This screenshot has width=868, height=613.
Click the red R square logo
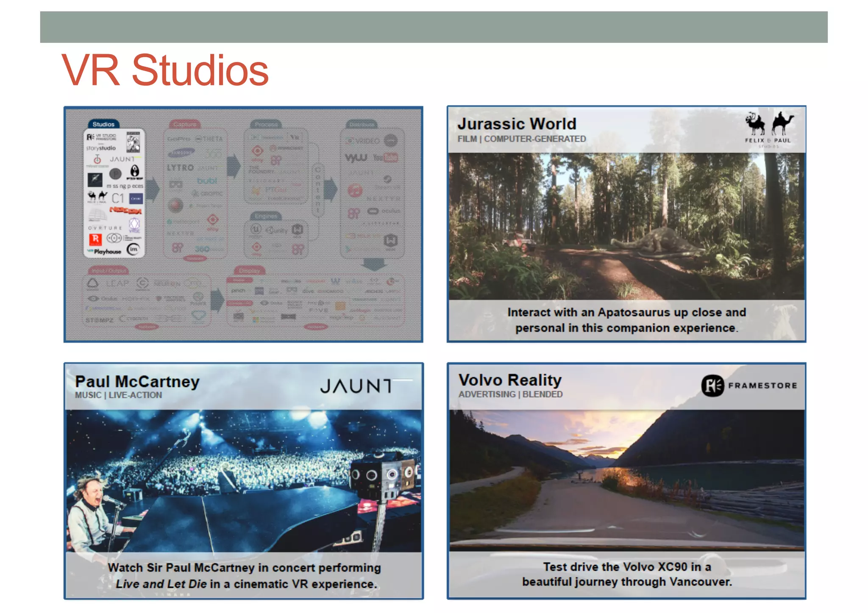[x=95, y=239]
